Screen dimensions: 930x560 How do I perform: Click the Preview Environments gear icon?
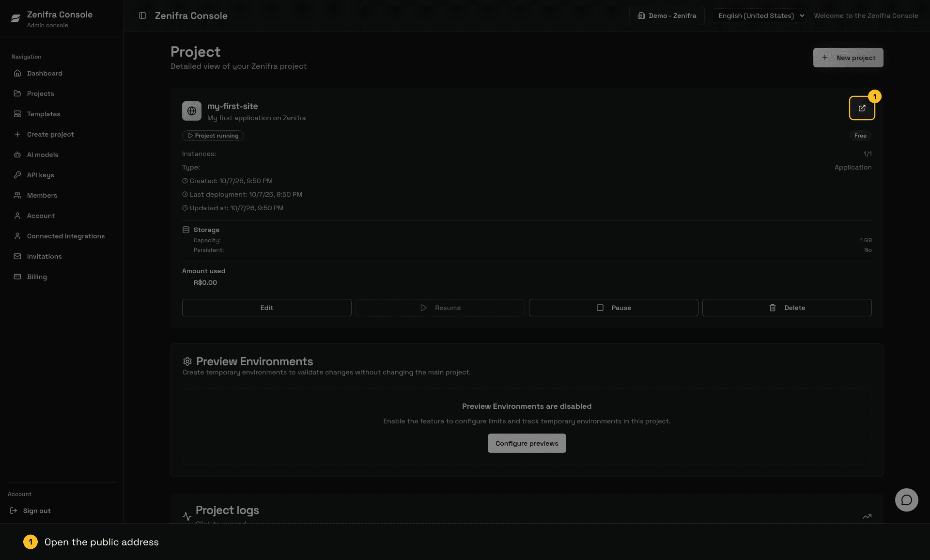(187, 361)
